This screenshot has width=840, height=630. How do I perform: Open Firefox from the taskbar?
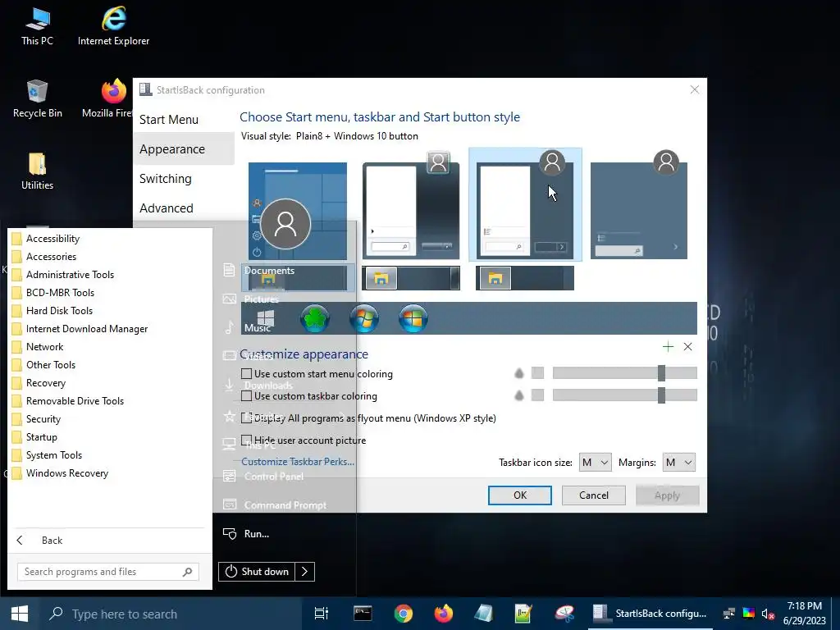click(x=444, y=614)
